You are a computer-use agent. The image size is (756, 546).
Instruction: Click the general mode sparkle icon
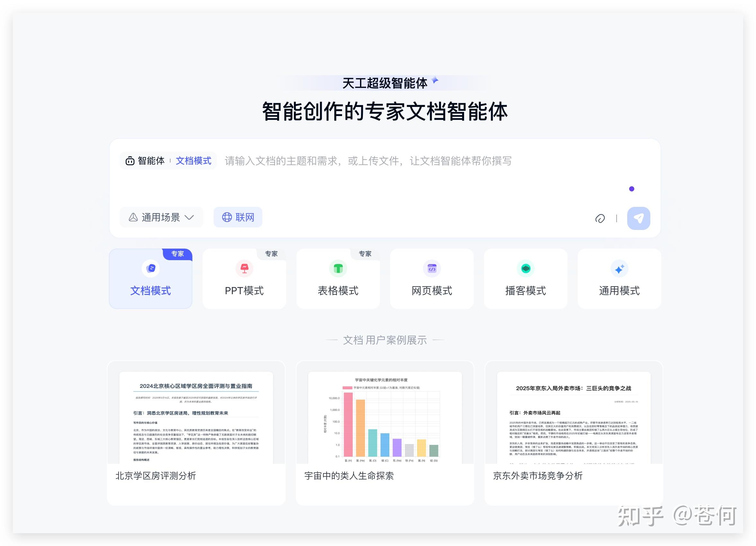tap(619, 269)
